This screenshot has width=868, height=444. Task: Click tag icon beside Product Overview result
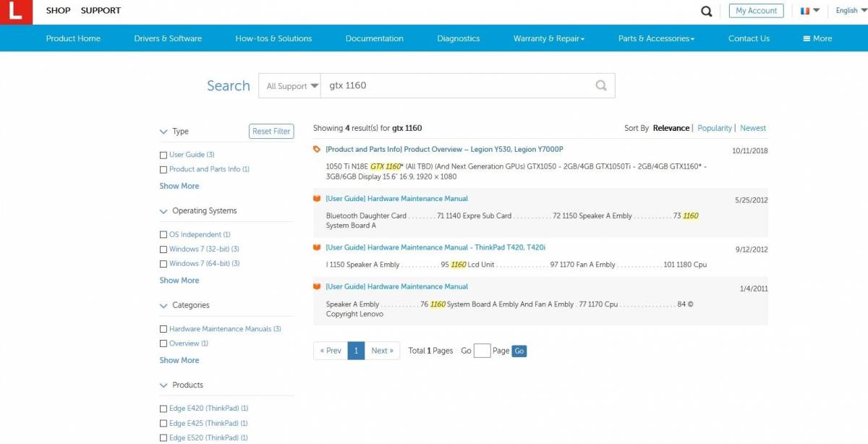coord(317,150)
